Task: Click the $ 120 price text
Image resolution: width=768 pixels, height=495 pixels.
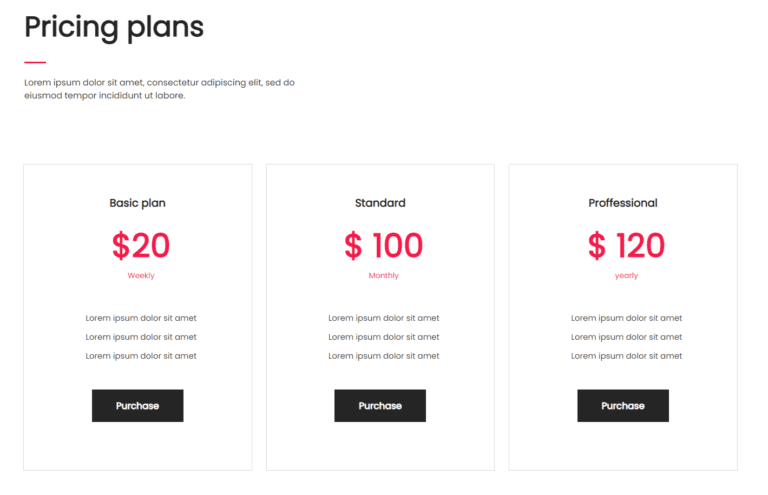Action: [x=626, y=245]
